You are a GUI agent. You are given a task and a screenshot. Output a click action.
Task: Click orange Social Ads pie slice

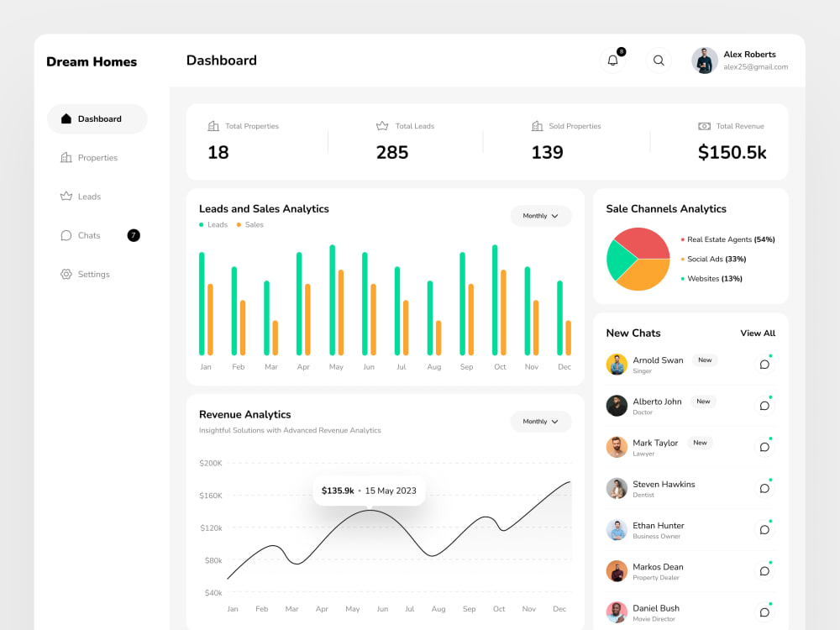pyautogui.click(x=645, y=276)
